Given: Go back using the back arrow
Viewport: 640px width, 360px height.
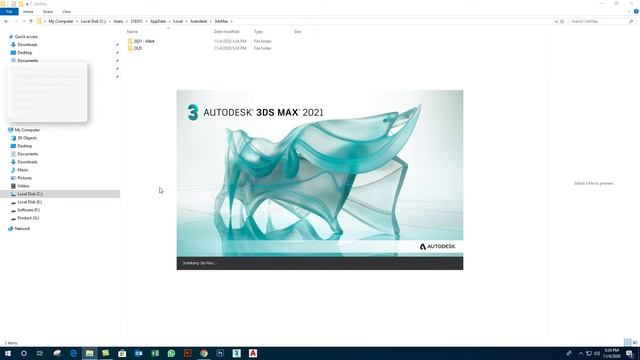Looking at the screenshot, I should coord(6,21).
